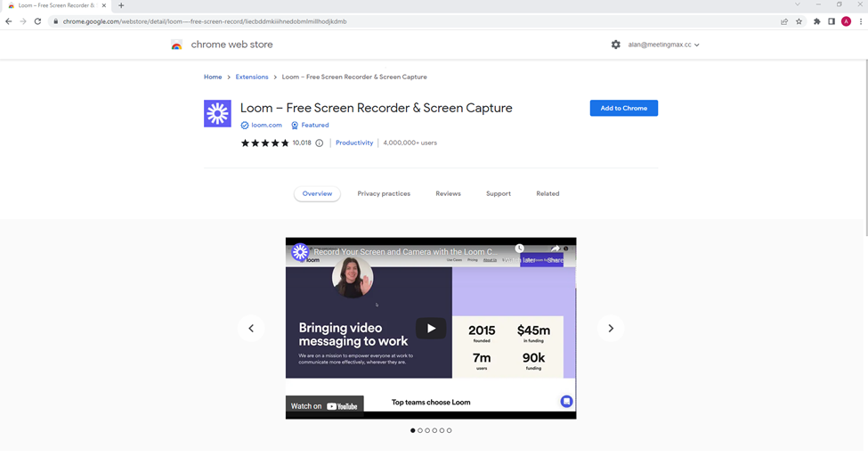Click the five-star rating
868x465 pixels.
click(264, 143)
